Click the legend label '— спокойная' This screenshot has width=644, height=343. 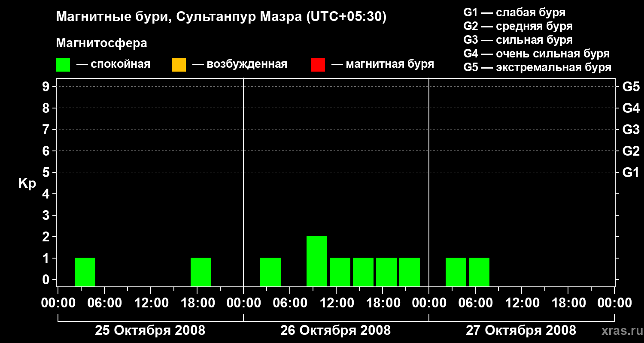click(x=113, y=64)
